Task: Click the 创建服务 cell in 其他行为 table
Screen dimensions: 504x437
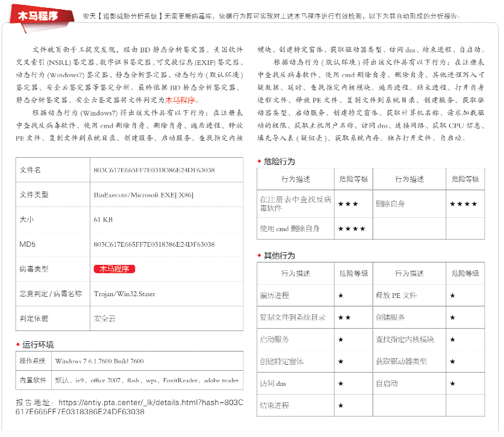Action: coord(409,317)
